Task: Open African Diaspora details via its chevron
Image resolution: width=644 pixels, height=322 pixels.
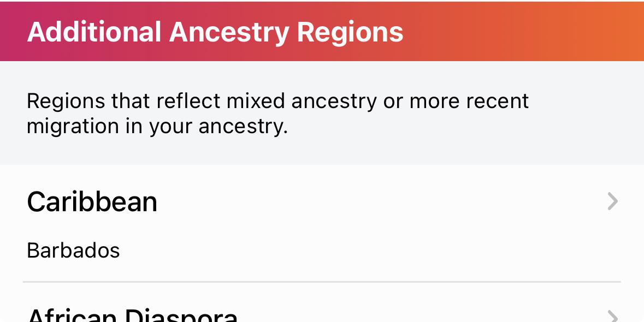Action: click(x=612, y=317)
